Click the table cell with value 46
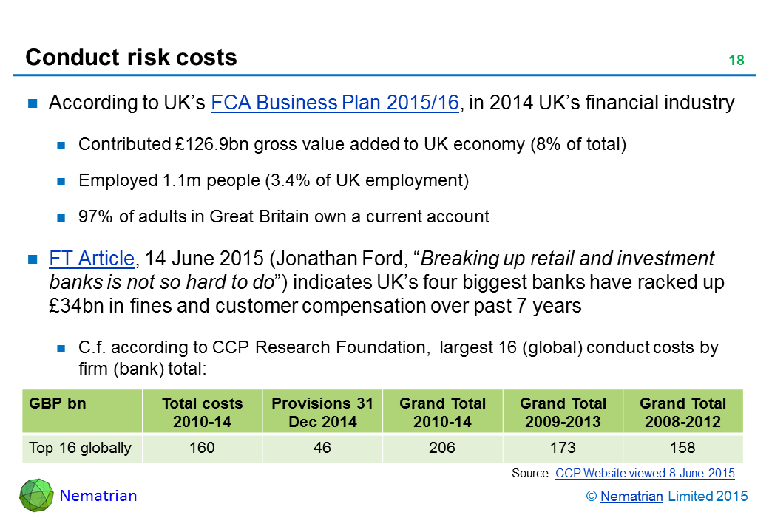This screenshot has width=769, height=532. click(x=322, y=448)
